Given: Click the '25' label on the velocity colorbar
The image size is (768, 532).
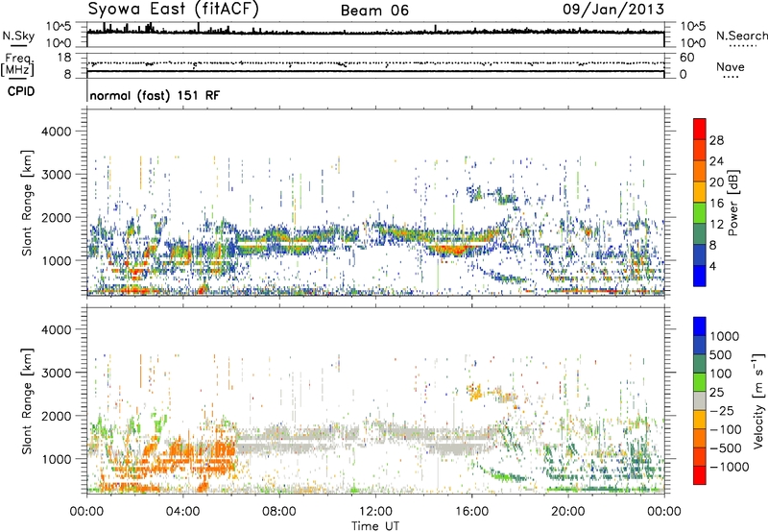Looking at the screenshot, I should (718, 392).
